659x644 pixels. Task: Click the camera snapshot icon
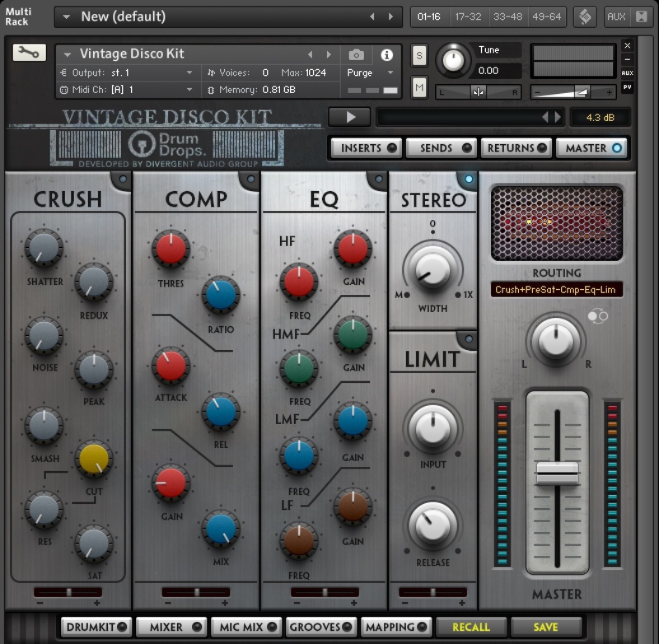(x=356, y=54)
